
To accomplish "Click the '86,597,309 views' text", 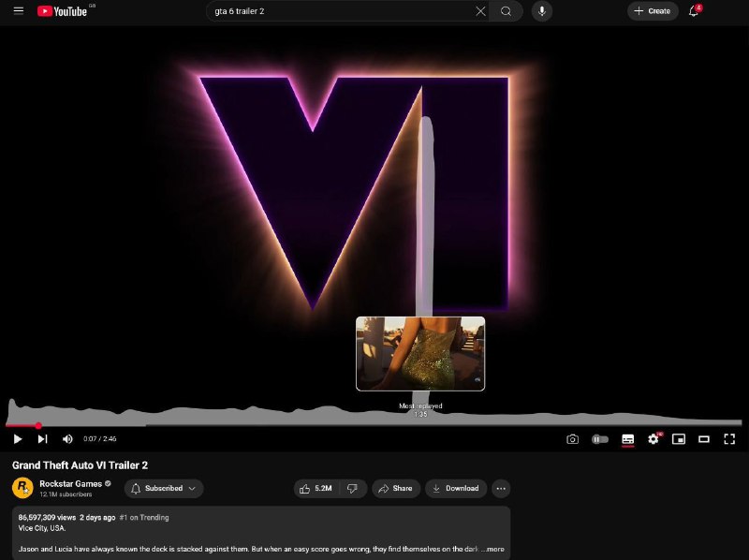I will click(47, 518).
